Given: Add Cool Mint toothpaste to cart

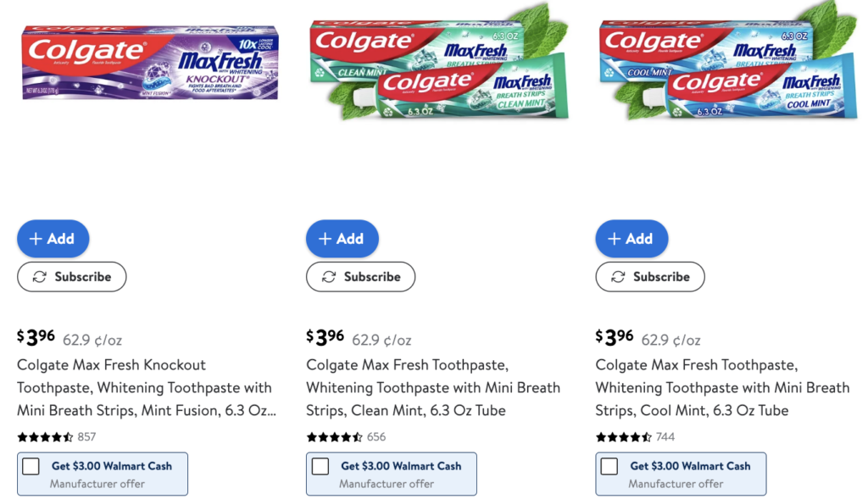Looking at the screenshot, I should (x=632, y=239).
